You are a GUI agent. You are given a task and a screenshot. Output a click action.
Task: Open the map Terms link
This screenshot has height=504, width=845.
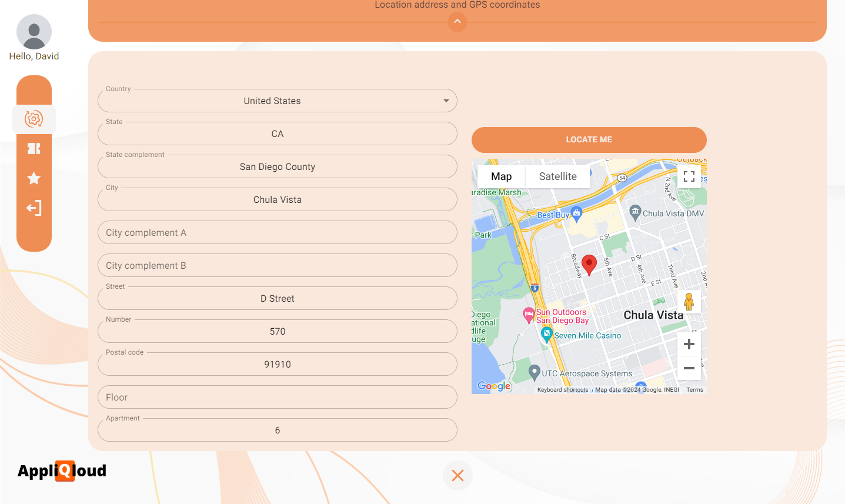pyautogui.click(x=694, y=390)
